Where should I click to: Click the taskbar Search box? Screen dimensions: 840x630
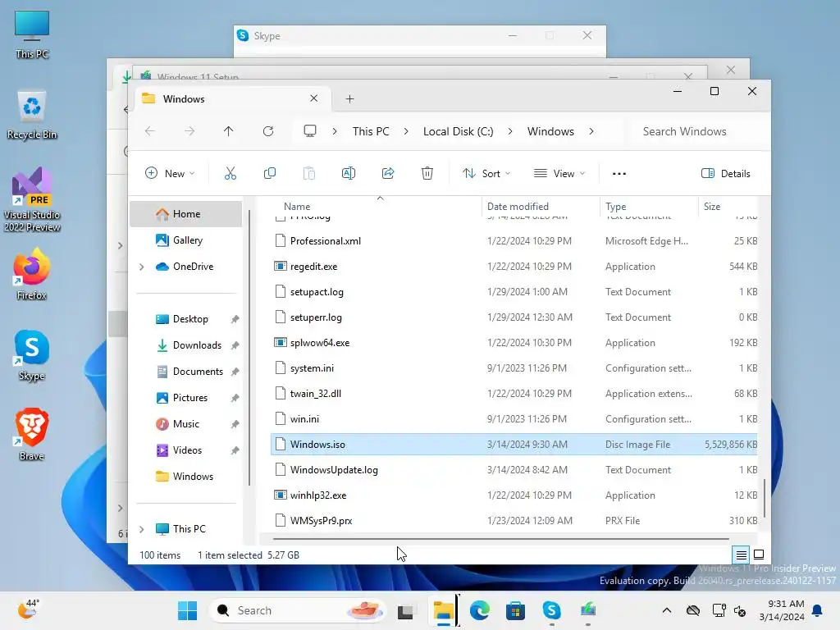(x=298, y=610)
